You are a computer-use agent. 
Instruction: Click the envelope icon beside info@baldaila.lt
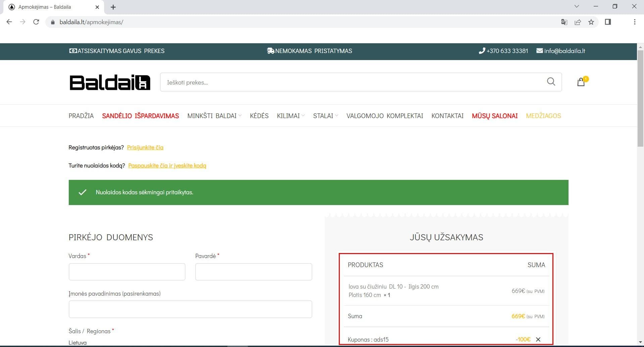[x=539, y=51]
